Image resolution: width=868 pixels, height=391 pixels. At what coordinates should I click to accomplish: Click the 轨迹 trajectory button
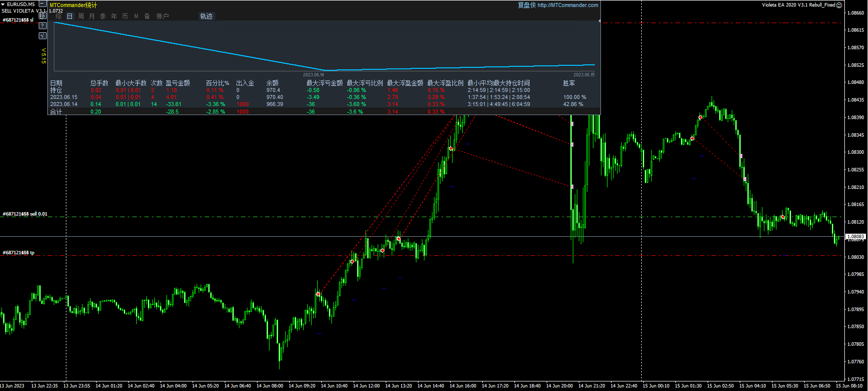pyautogui.click(x=206, y=16)
